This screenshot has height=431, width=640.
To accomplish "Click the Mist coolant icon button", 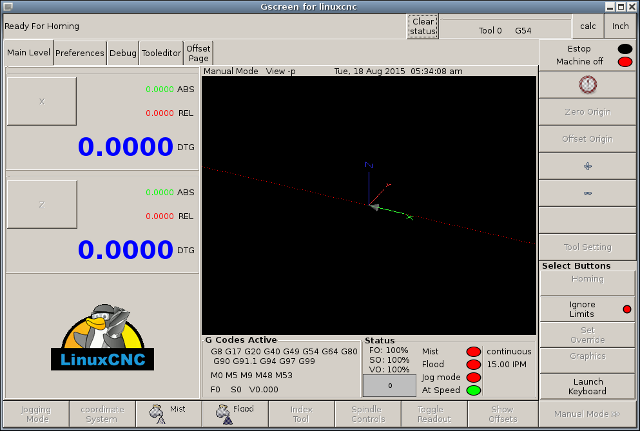I will (168, 414).
